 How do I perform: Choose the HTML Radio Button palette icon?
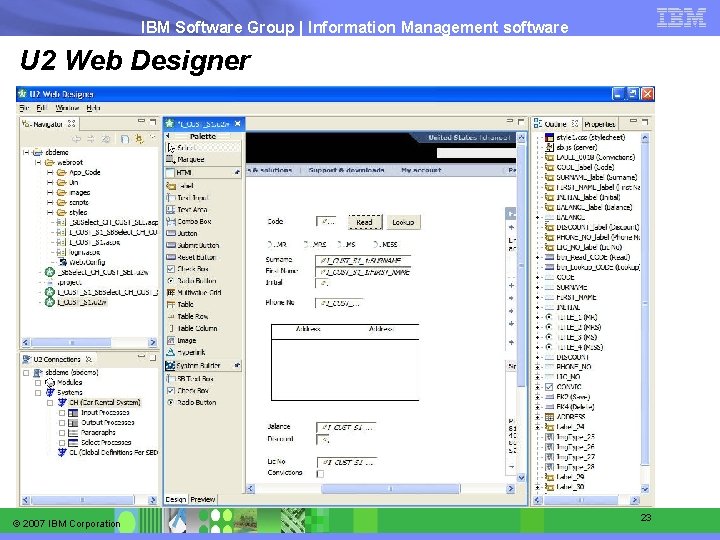click(171, 281)
